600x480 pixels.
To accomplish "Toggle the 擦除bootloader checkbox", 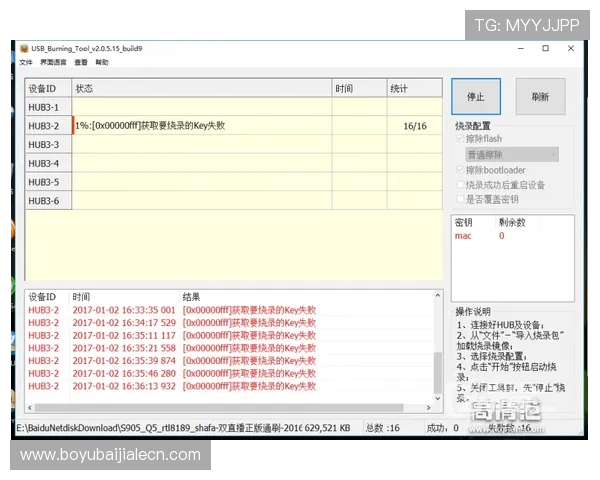I will coord(460,170).
